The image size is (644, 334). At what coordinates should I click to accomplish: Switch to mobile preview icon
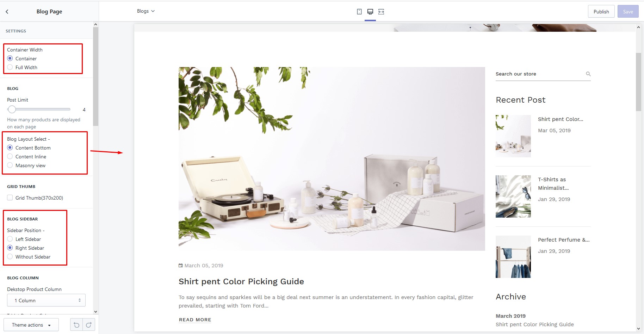tap(359, 12)
